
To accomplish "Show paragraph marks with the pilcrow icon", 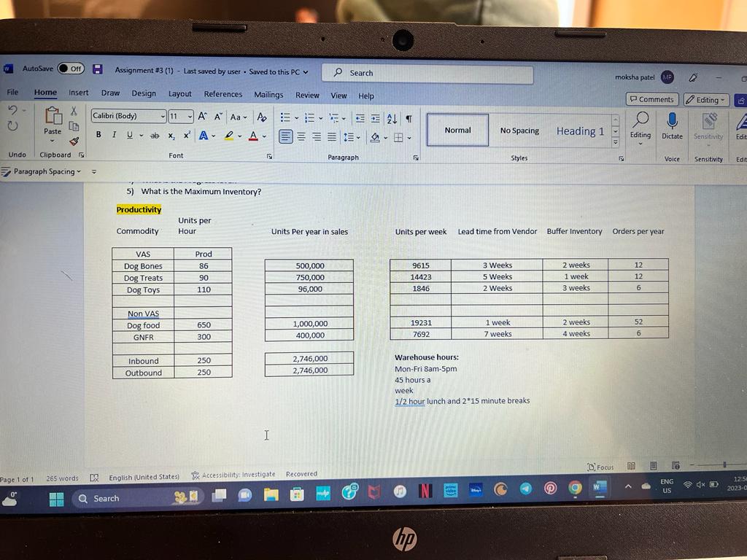I will [x=409, y=117].
